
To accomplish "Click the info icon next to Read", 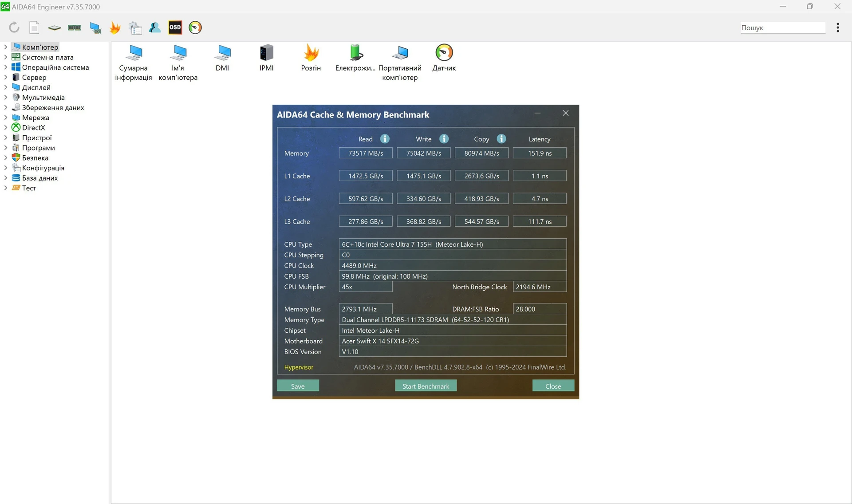I will tap(385, 139).
